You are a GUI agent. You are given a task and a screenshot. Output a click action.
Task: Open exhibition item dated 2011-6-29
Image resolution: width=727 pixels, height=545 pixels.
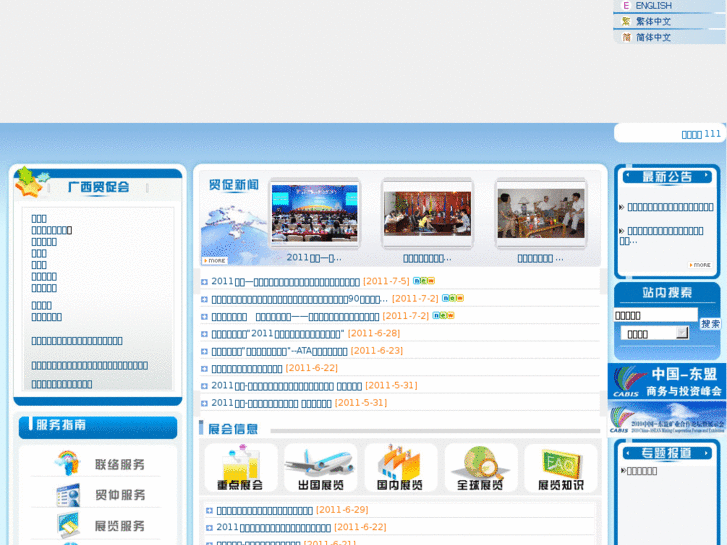pos(264,510)
